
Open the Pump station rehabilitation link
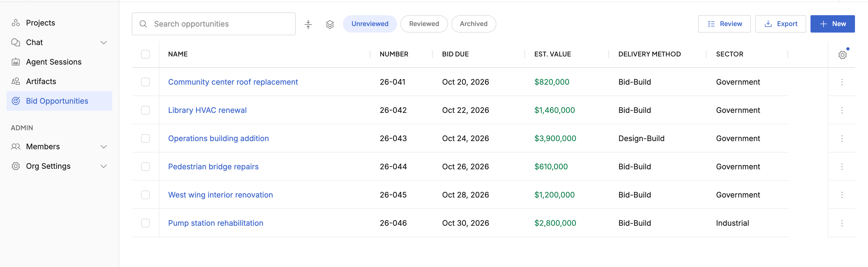[216, 223]
